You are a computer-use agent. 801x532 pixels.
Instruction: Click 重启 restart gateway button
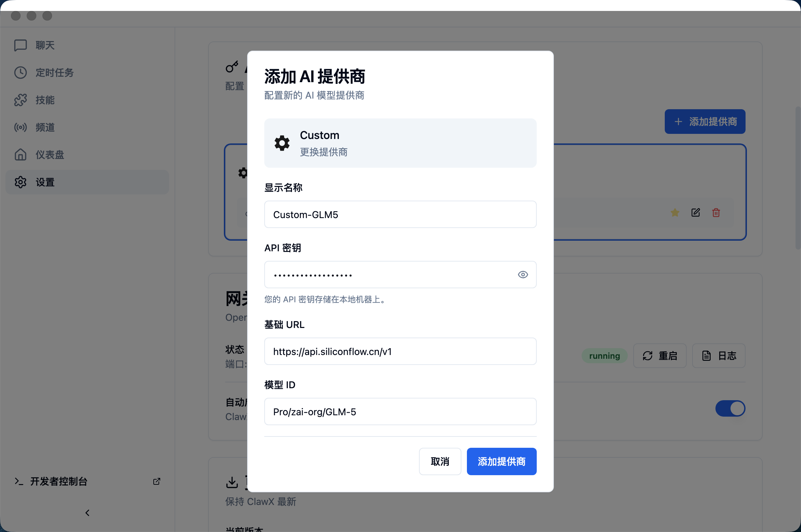tap(660, 356)
